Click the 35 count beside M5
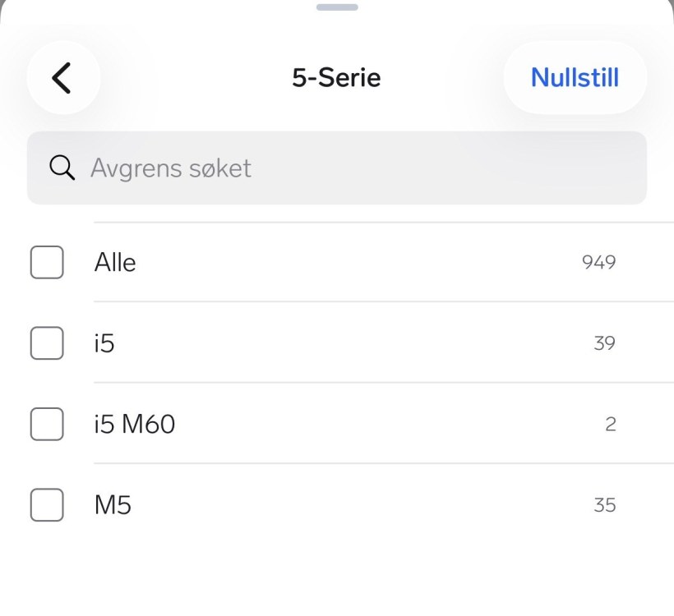674x616 pixels. click(604, 504)
